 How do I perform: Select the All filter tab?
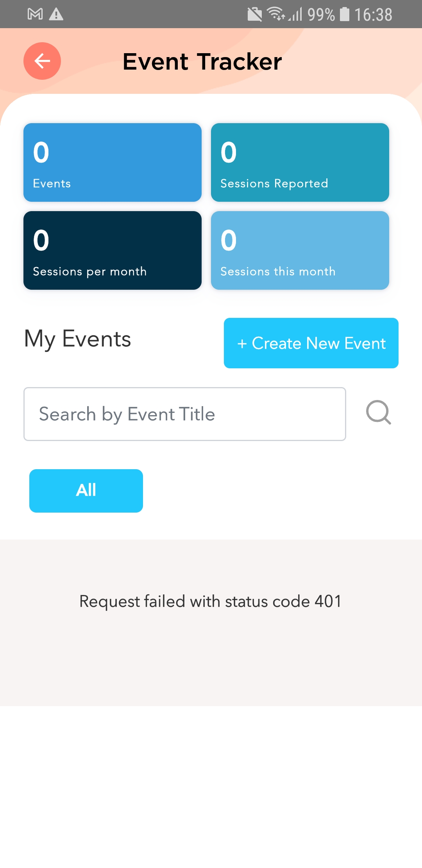click(x=86, y=491)
